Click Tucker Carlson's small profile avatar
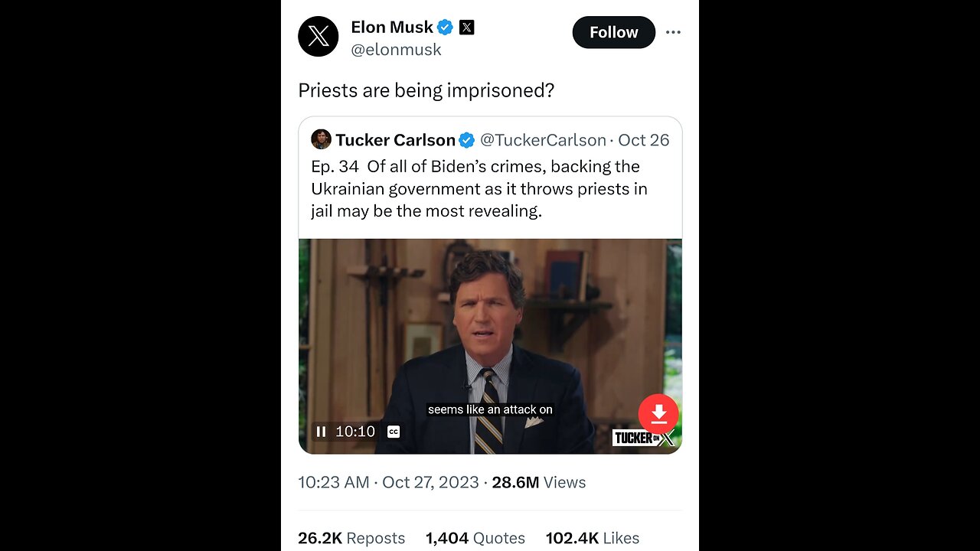980x551 pixels. coord(321,139)
